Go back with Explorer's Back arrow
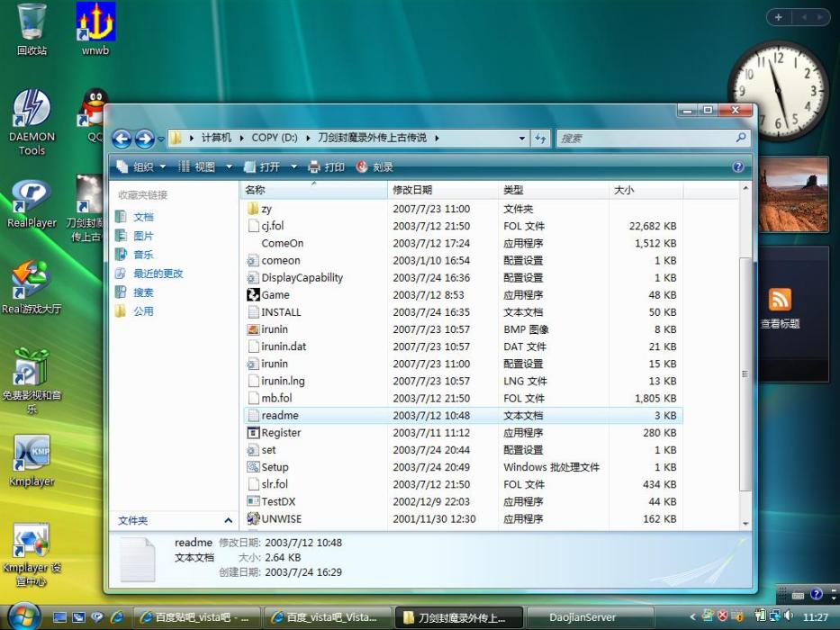 point(122,139)
